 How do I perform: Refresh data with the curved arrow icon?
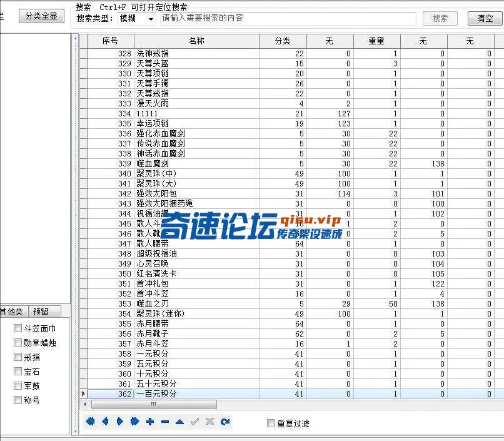click(225, 421)
